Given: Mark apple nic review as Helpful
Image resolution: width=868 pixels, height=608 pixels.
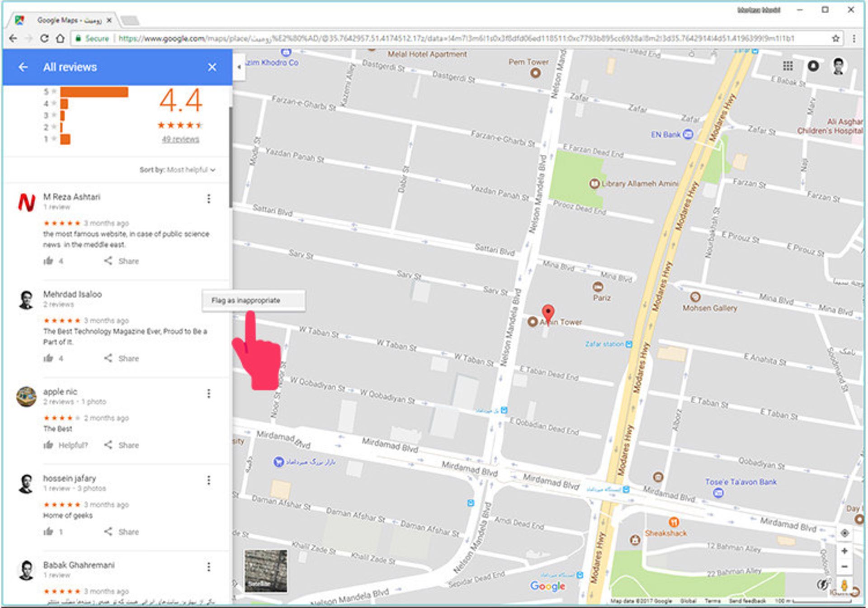Looking at the screenshot, I should [x=66, y=445].
